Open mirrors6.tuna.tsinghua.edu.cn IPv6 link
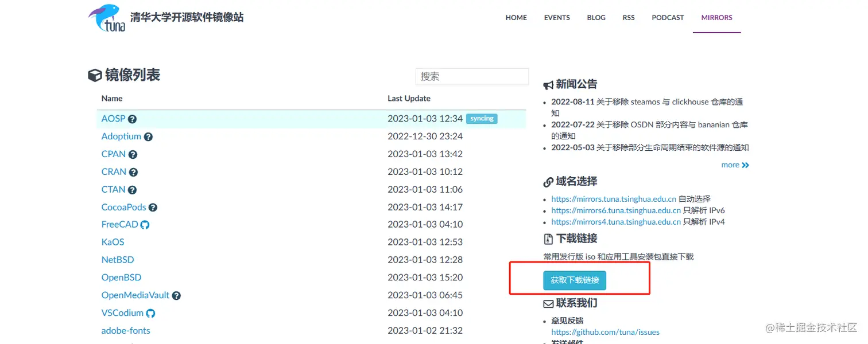Viewport: 868px width, 344px height. tap(616, 210)
